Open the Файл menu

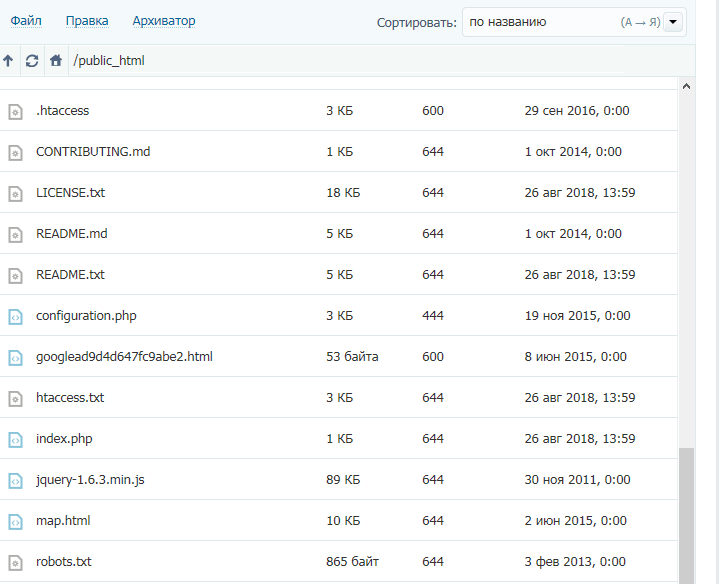(x=25, y=21)
